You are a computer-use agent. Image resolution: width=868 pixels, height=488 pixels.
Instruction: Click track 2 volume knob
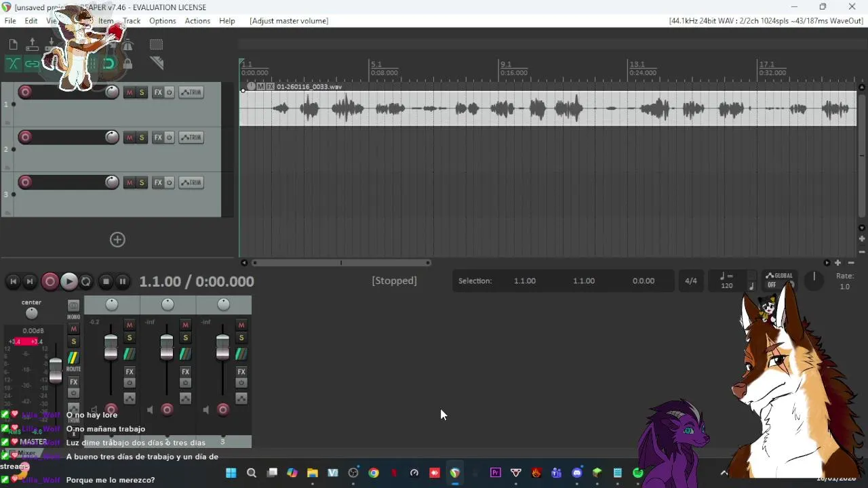point(112,138)
